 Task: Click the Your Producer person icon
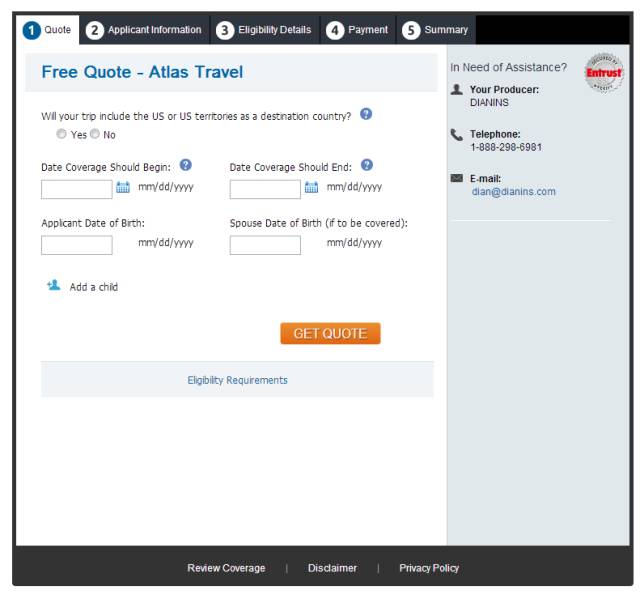(457, 89)
